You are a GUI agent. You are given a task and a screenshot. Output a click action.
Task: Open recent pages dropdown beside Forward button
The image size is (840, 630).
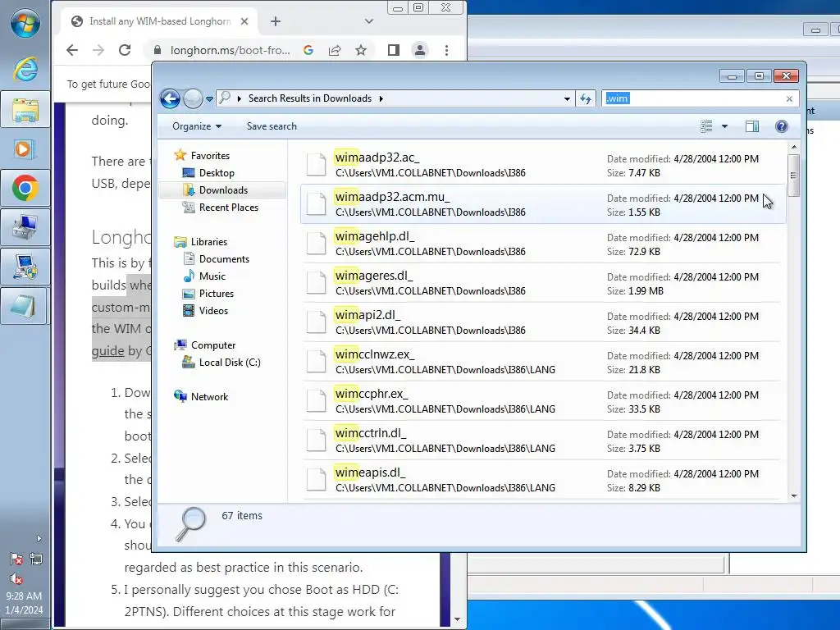pos(209,99)
